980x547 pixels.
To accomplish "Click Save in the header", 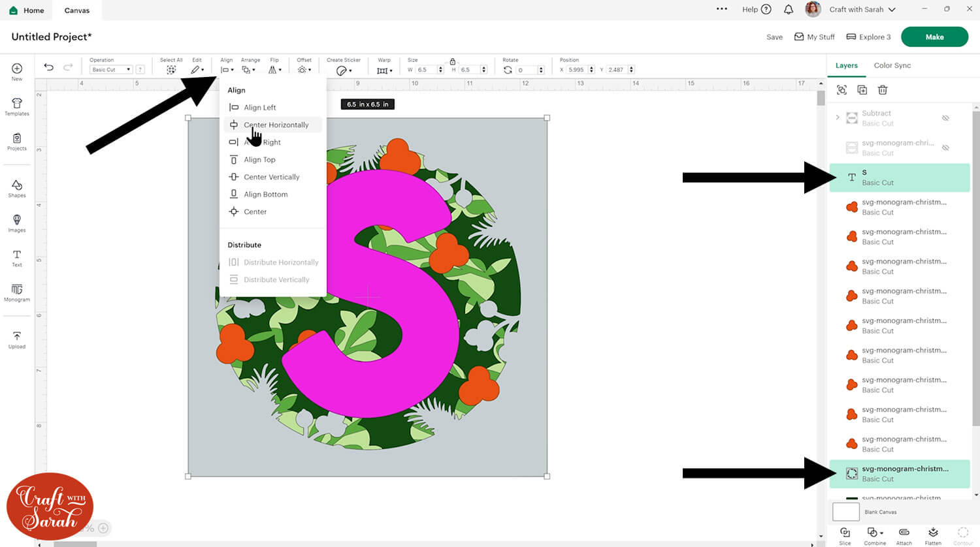I will tap(774, 37).
